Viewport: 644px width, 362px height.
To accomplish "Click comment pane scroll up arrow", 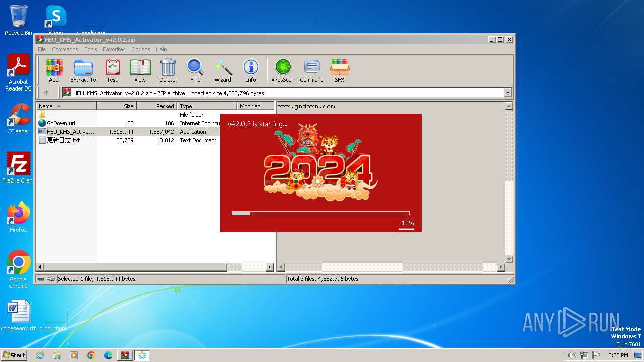I will tap(509, 106).
